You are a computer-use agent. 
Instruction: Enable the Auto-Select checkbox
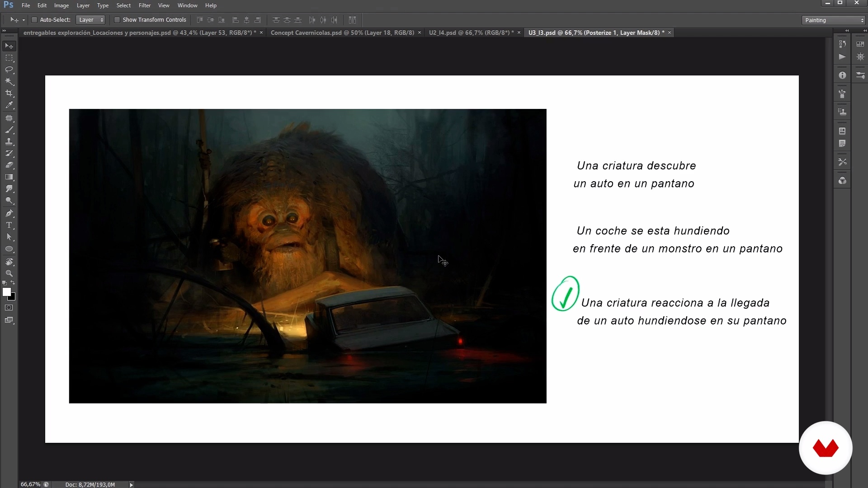pos(34,20)
